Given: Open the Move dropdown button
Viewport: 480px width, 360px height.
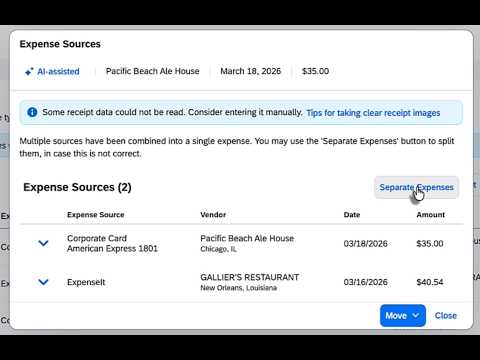Looking at the screenshot, I should 403,315.
